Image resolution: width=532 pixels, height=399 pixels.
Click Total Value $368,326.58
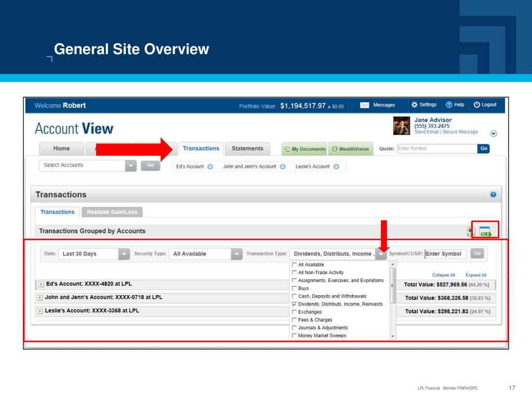pos(436,298)
